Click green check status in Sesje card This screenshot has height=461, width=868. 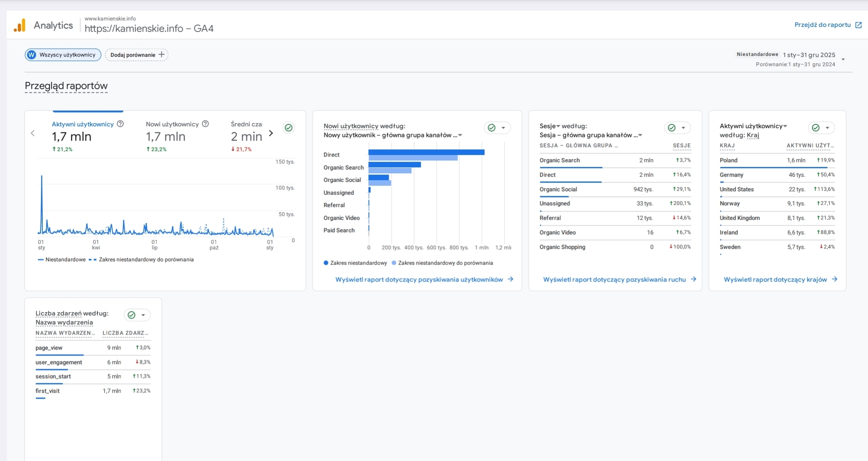pos(672,128)
